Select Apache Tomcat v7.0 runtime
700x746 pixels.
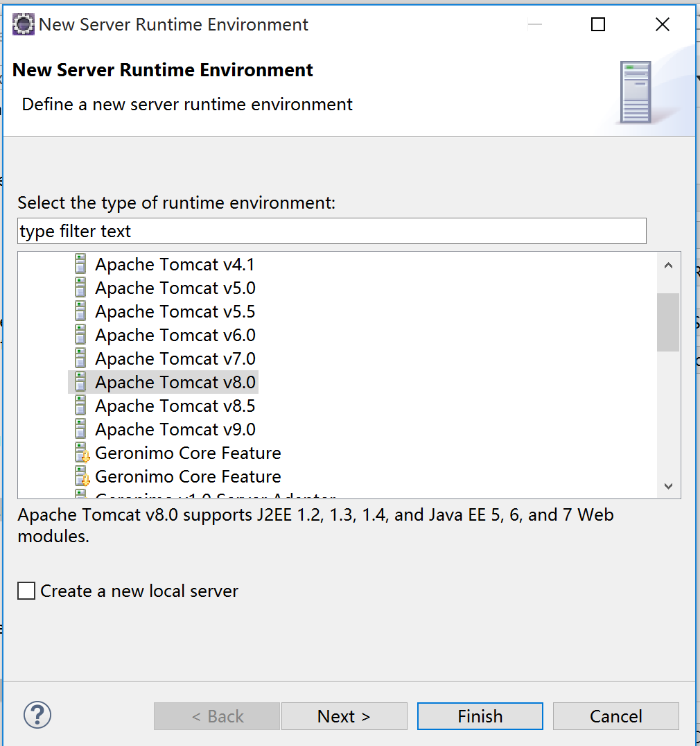pos(175,358)
